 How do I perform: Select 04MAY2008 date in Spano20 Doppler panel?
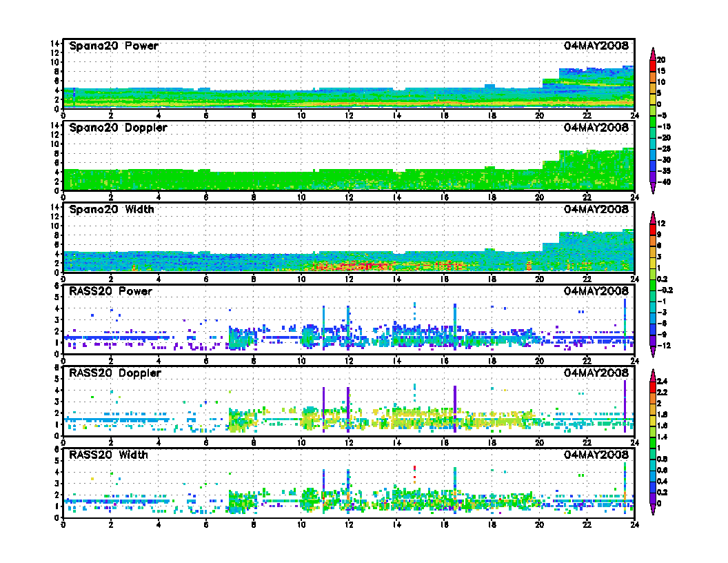(596, 127)
